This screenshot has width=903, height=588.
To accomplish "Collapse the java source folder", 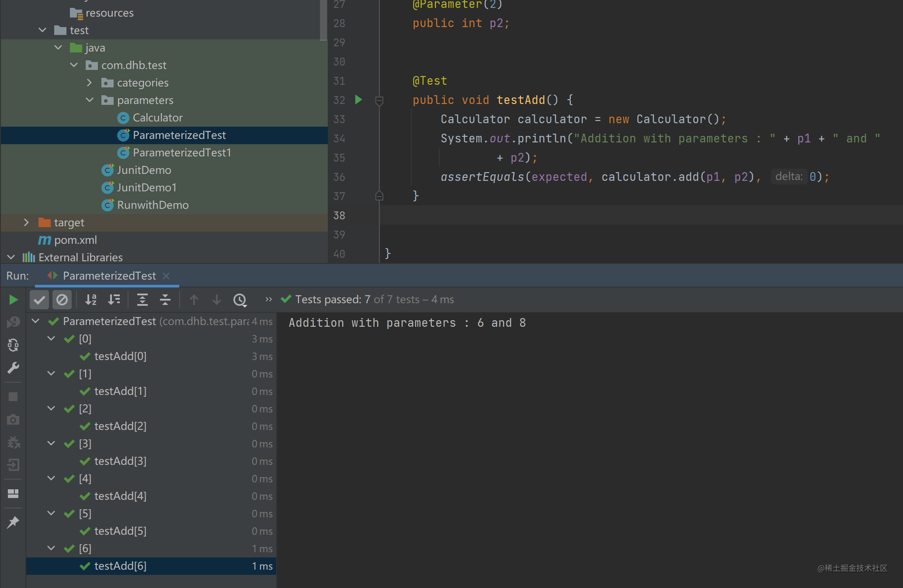I will pos(58,48).
